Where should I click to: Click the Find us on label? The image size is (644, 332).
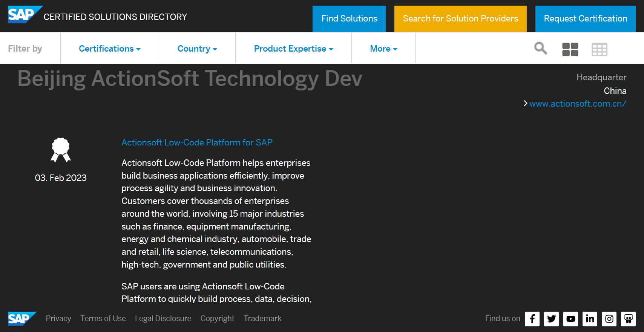[x=503, y=318]
